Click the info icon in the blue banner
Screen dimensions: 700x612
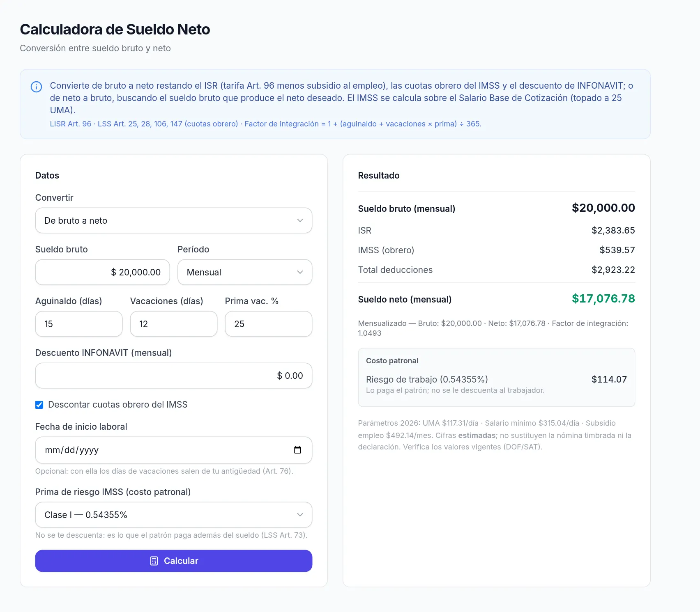click(36, 87)
